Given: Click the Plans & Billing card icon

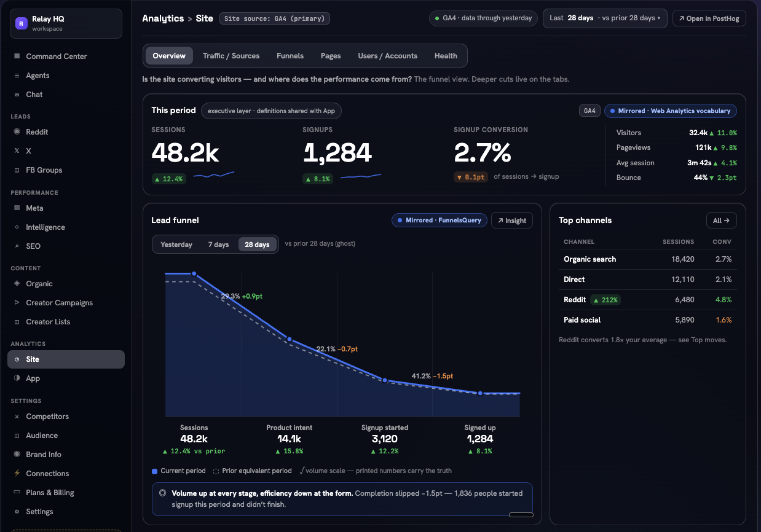Looking at the screenshot, I should [17, 493].
